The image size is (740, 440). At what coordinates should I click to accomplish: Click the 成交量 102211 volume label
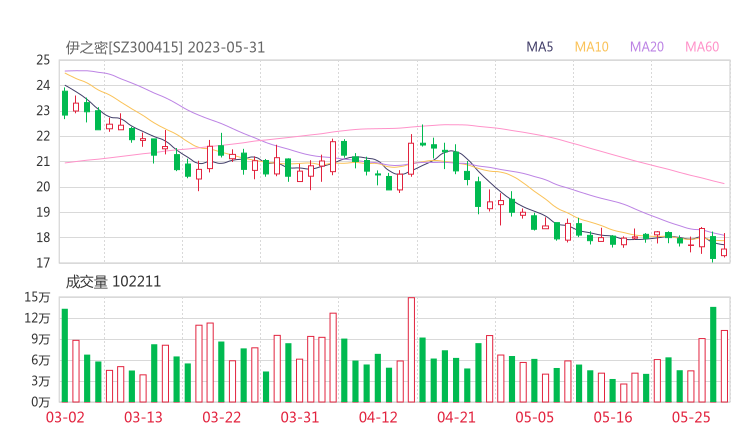[x=113, y=282]
